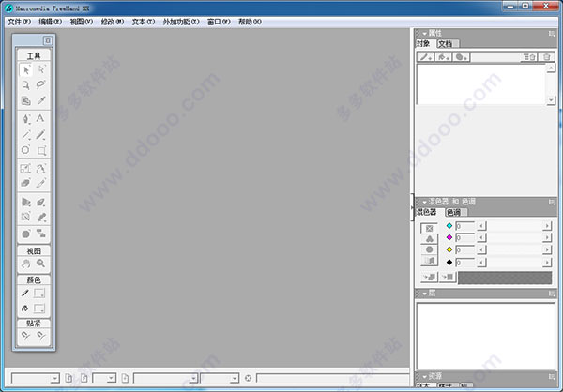Open the 文件 menu
Viewport: 563px width, 392px height.
20,22
